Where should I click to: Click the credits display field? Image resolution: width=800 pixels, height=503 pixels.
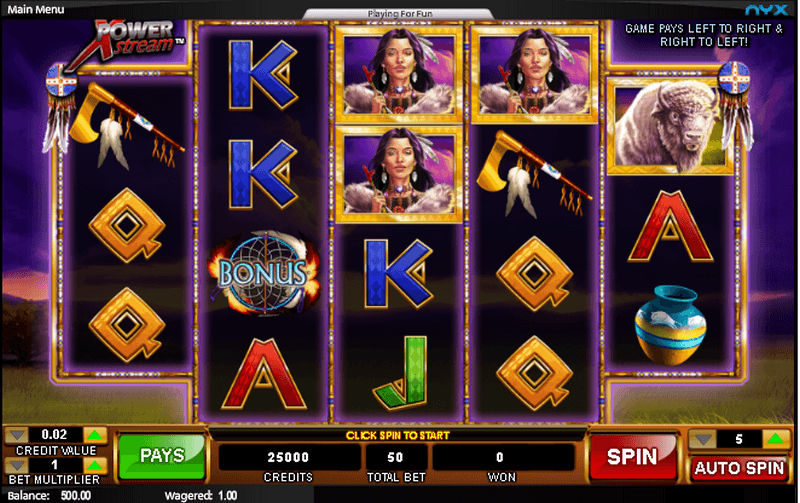(288, 457)
